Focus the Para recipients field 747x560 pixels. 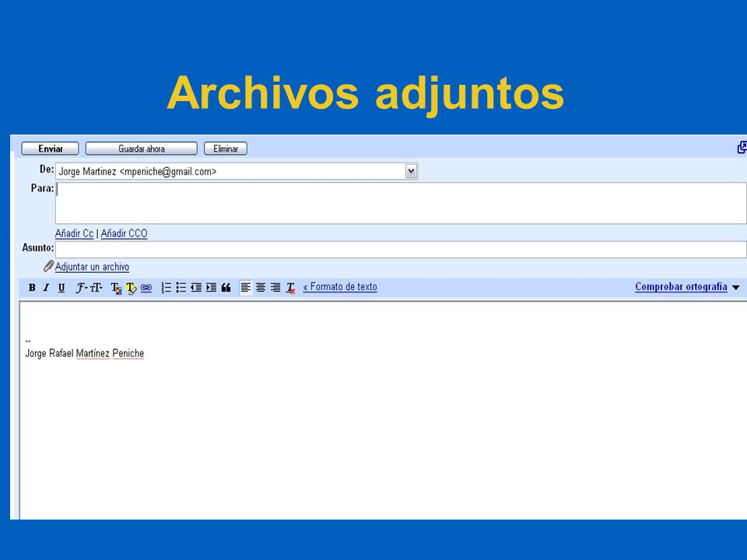point(401,203)
